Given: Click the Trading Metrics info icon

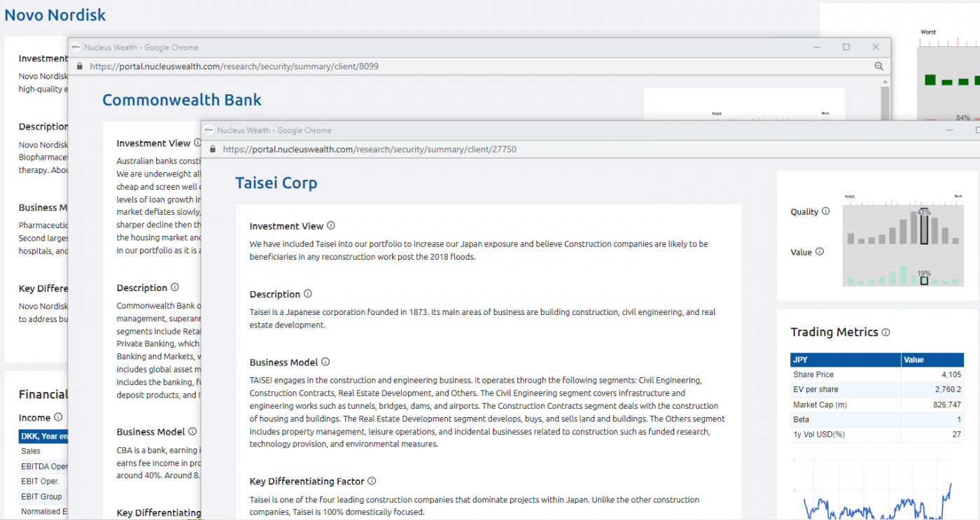Looking at the screenshot, I should pos(885,332).
